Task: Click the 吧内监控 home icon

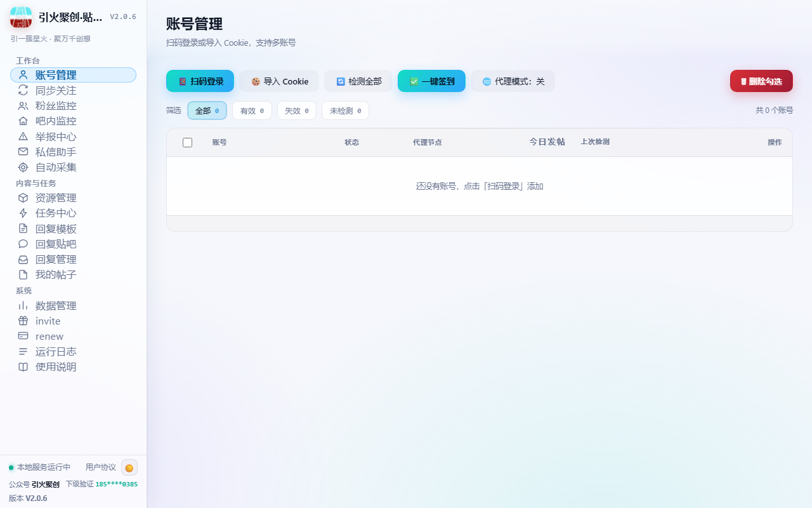Action: click(23, 121)
